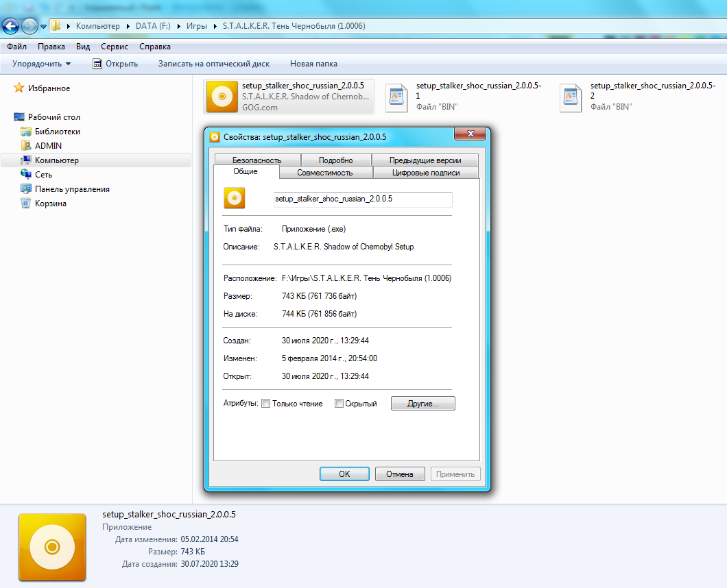Click the file name field in Properties
The height and width of the screenshot is (588, 727).
363,199
